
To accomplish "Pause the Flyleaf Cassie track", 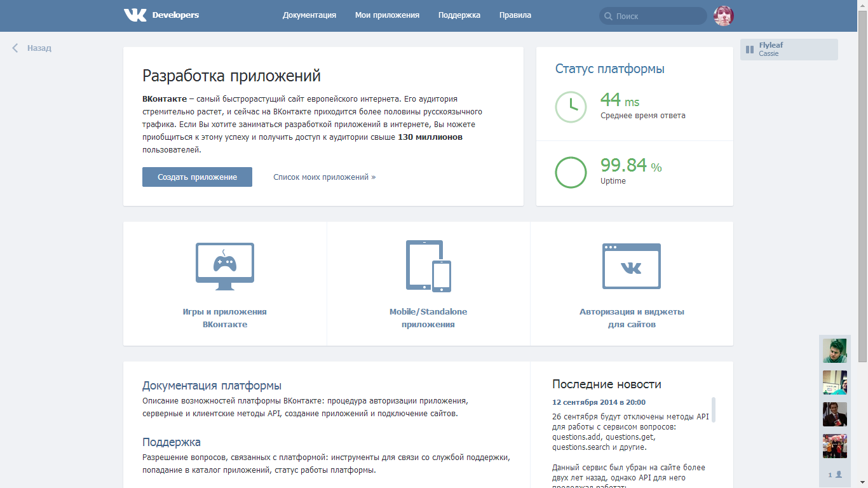I will [750, 49].
